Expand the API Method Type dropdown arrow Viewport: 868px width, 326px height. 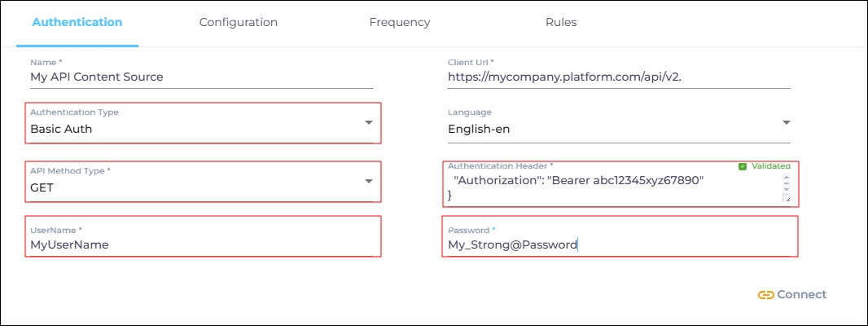click(x=368, y=180)
